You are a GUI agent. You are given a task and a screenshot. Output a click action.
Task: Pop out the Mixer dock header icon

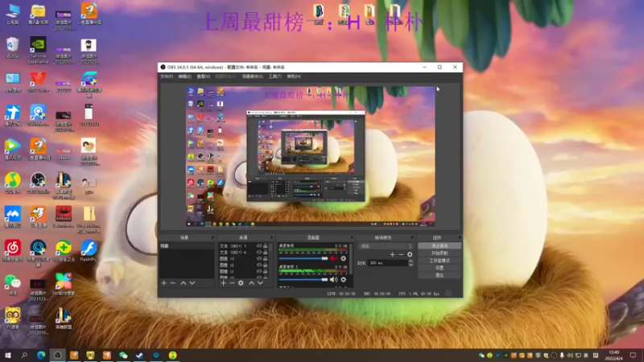point(352,237)
